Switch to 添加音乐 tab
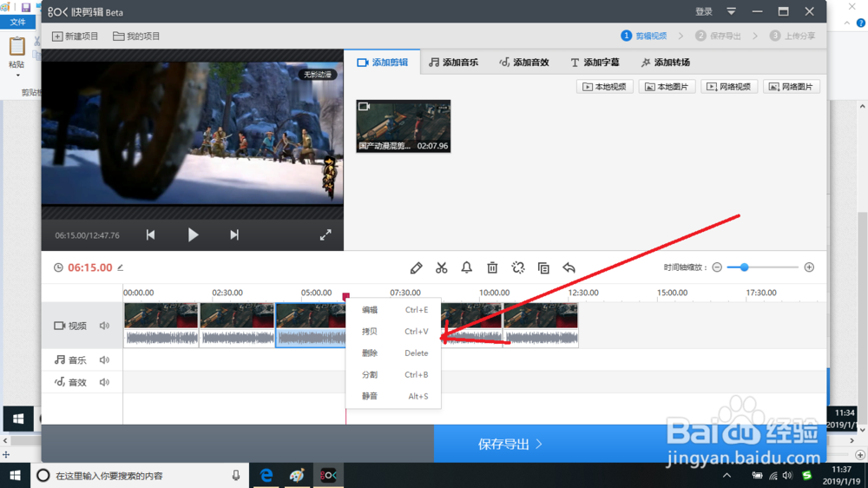 pos(453,62)
